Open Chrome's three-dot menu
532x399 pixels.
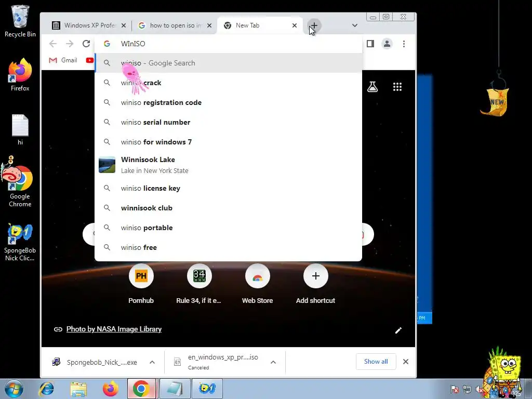tap(404, 44)
